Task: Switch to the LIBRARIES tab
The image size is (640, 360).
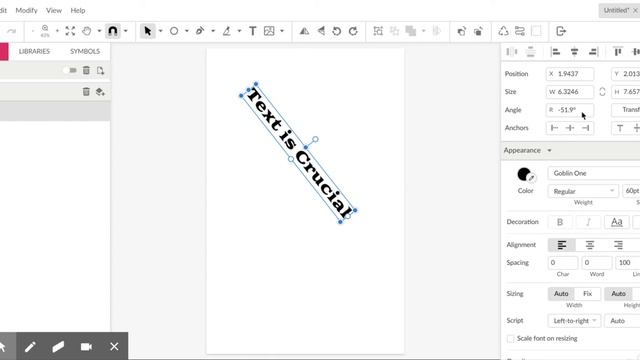Action: [34, 51]
